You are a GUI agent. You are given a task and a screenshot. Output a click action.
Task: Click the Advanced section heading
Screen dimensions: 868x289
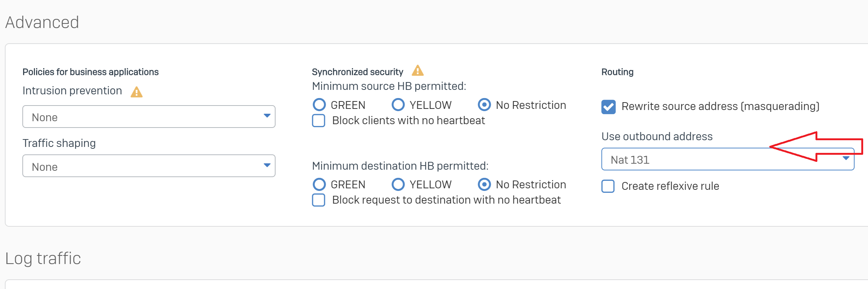tap(42, 22)
